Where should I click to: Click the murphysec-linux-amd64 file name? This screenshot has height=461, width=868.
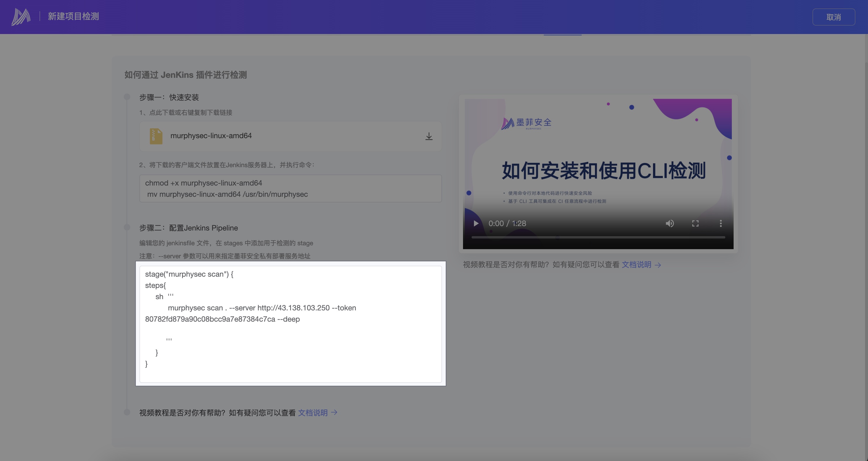(x=211, y=136)
